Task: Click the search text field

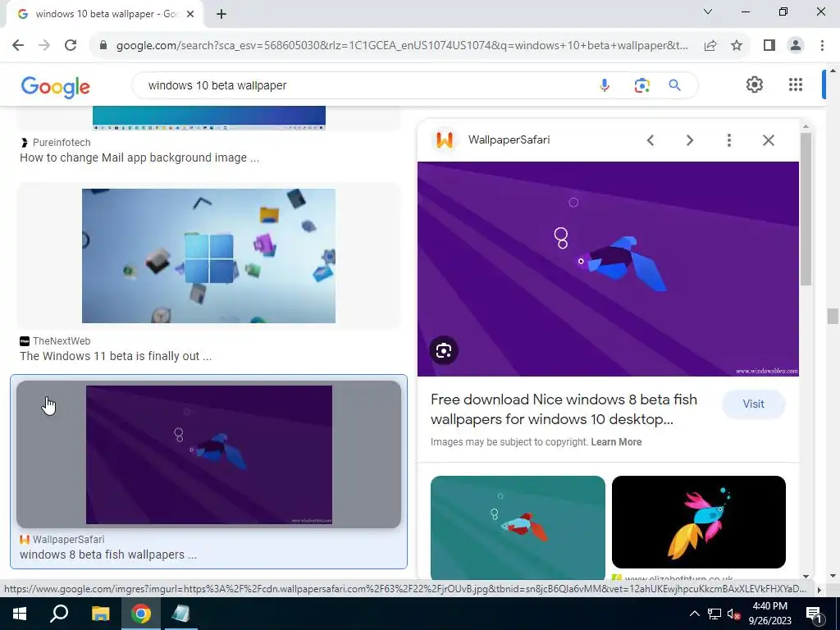Action: (364, 85)
